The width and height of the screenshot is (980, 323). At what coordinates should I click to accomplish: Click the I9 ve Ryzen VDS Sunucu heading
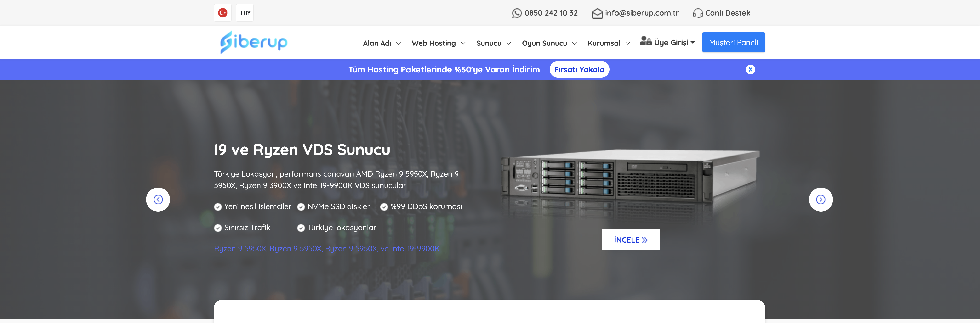[x=302, y=150]
